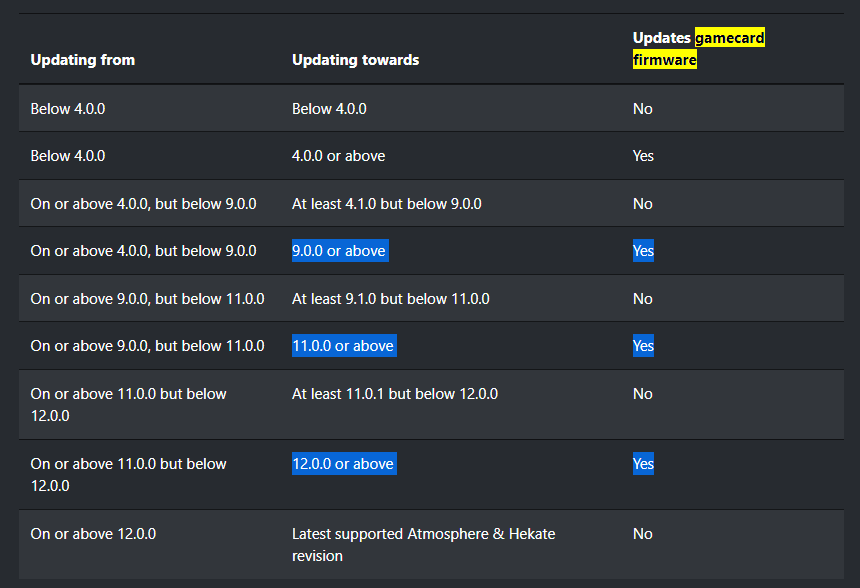
Task: Click 'At least 9.1.0 but below 11.0.0'
Action: (x=391, y=298)
